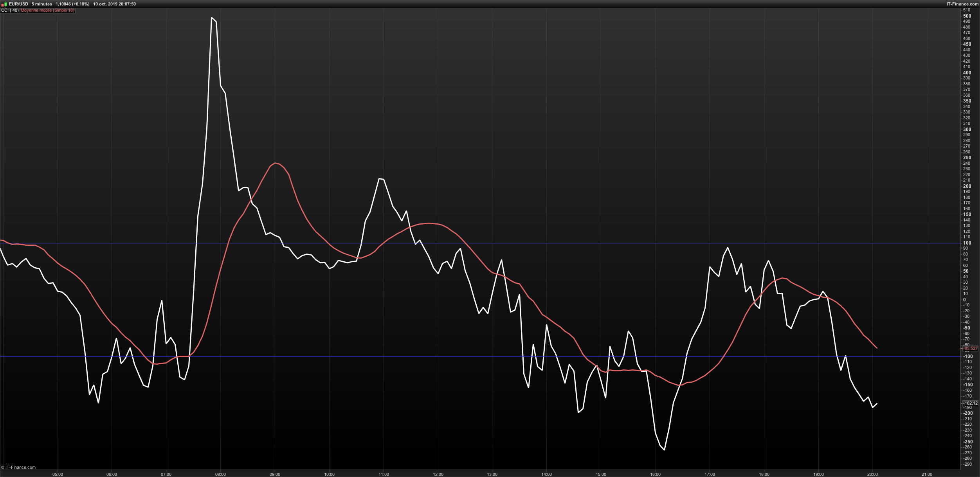
Task: Open the IT-Finance.com link top right
Action: (x=962, y=4)
